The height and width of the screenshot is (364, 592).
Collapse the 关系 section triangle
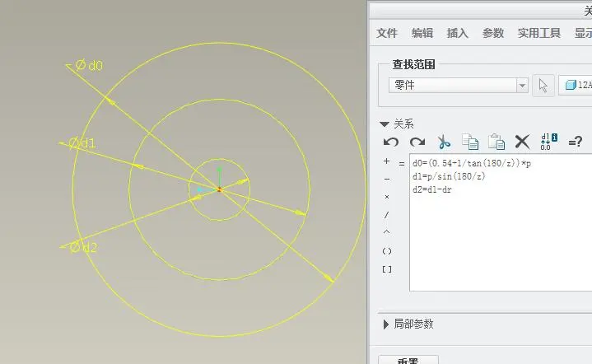pyautogui.click(x=385, y=124)
